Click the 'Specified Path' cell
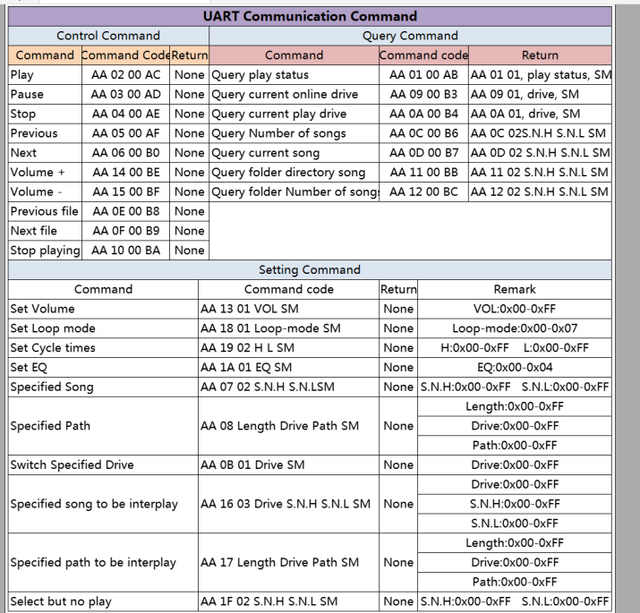This screenshot has height=613, width=640. [103, 426]
